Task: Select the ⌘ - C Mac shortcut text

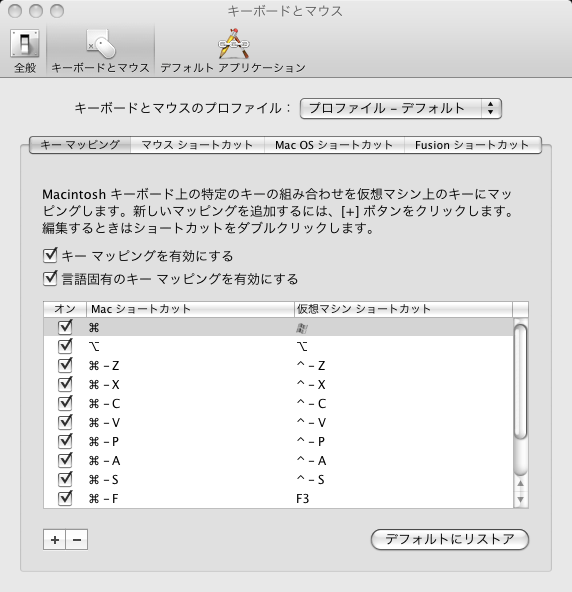Action: coord(104,404)
